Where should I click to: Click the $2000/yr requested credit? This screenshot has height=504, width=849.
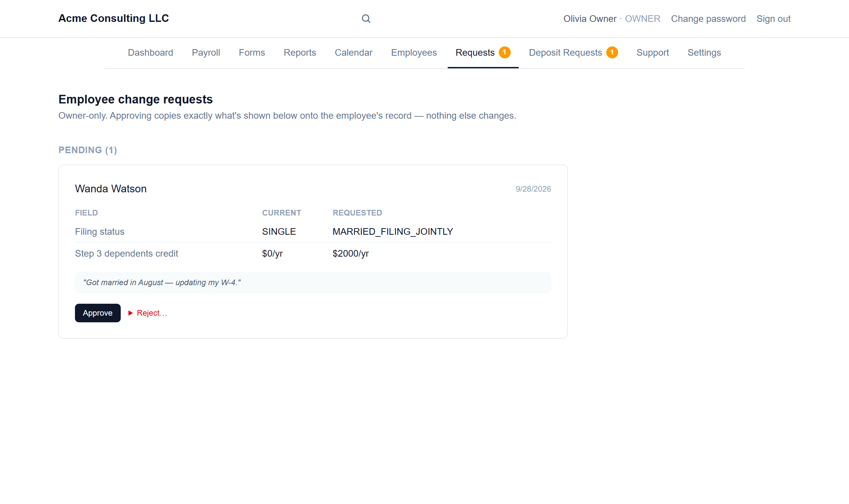point(351,254)
